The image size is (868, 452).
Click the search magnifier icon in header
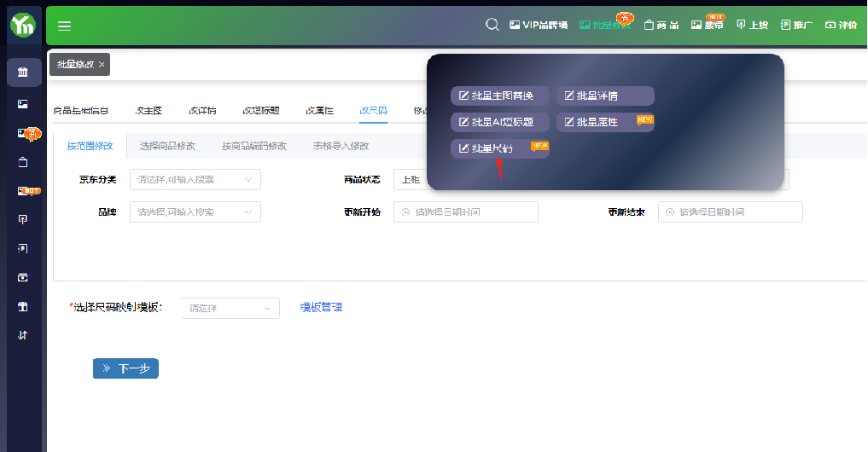(492, 25)
